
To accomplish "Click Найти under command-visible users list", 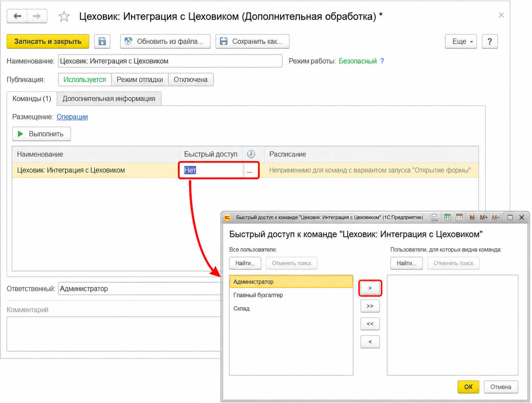I will [406, 263].
